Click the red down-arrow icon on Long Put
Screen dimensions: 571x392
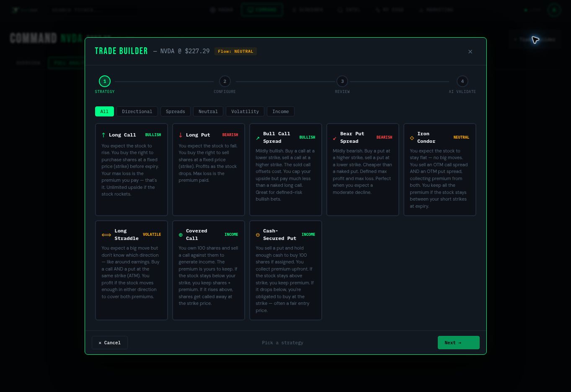tap(181, 135)
